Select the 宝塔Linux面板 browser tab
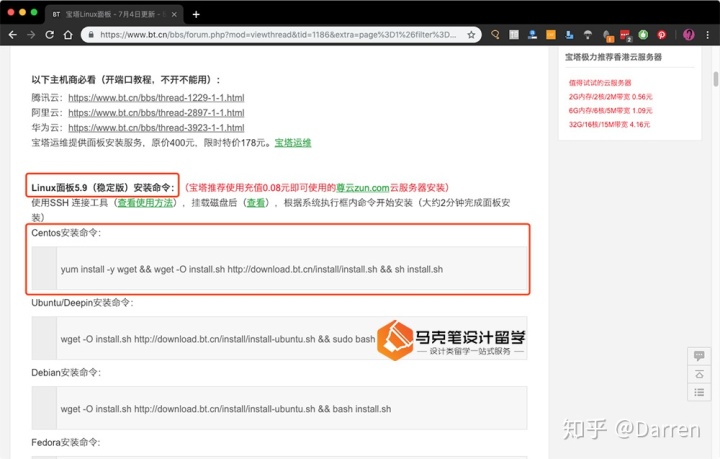720x459 pixels. click(114, 14)
